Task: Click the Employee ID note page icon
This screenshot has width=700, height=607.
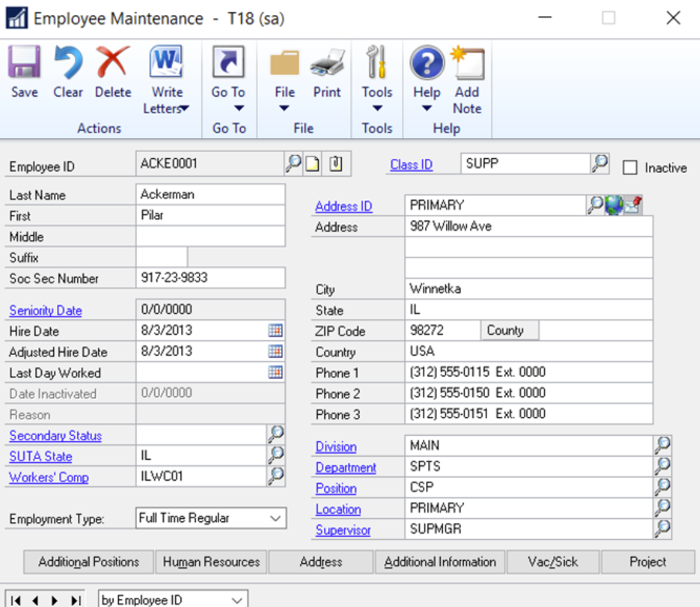Action: click(x=313, y=164)
